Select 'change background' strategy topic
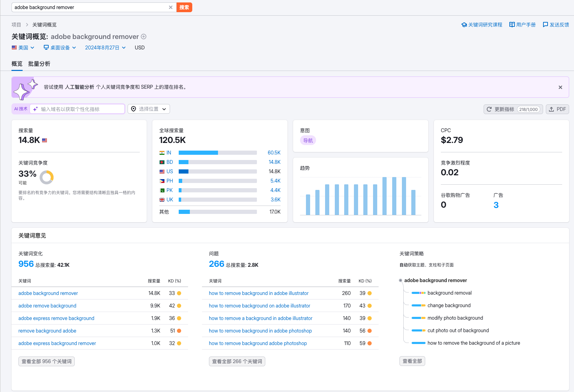574x392 pixels. 449,305
